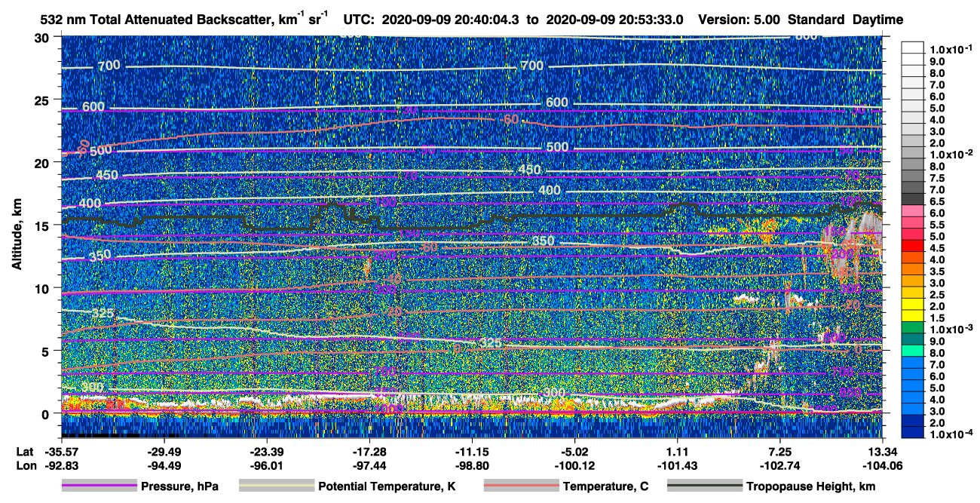Click the latitude value '-17.28'

(369, 452)
